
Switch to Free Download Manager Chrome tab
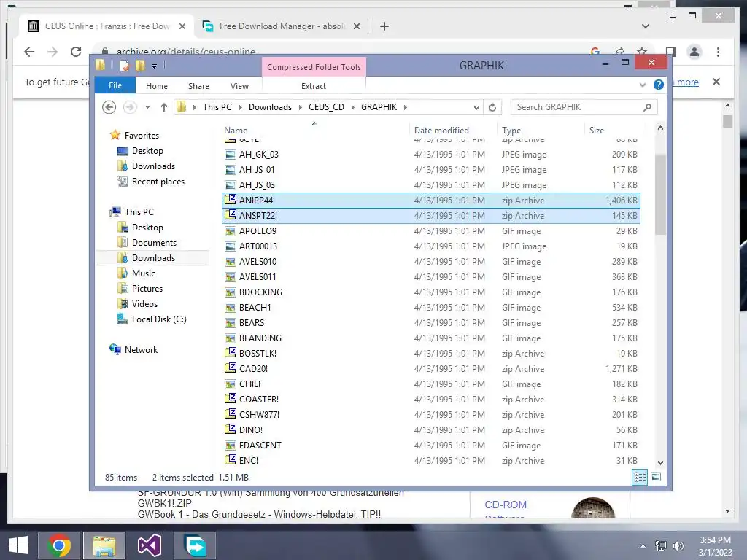pyautogui.click(x=281, y=26)
